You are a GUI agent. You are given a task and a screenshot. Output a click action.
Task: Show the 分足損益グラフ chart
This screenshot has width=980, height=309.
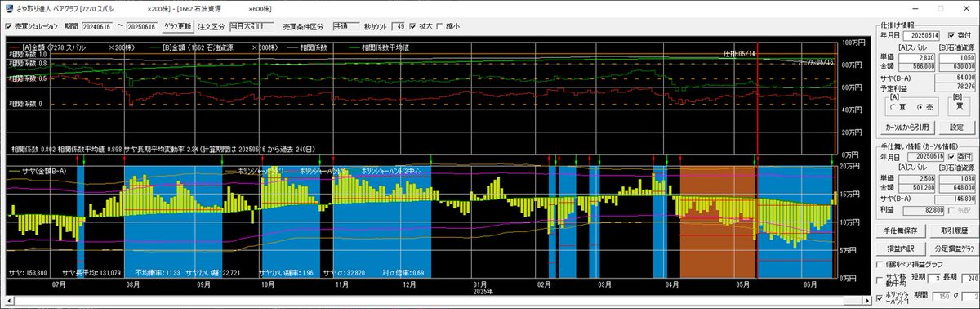pyautogui.click(x=955, y=248)
